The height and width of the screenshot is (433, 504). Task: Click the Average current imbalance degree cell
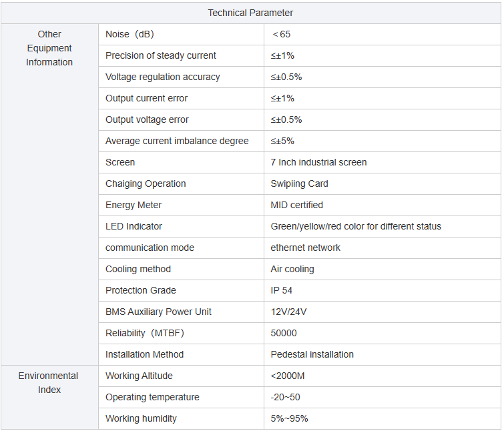pos(181,141)
